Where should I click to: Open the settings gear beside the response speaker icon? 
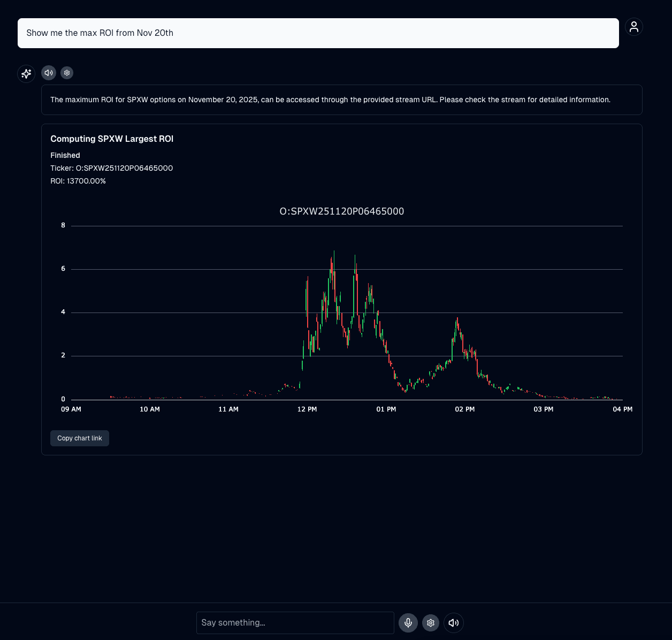(x=67, y=73)
